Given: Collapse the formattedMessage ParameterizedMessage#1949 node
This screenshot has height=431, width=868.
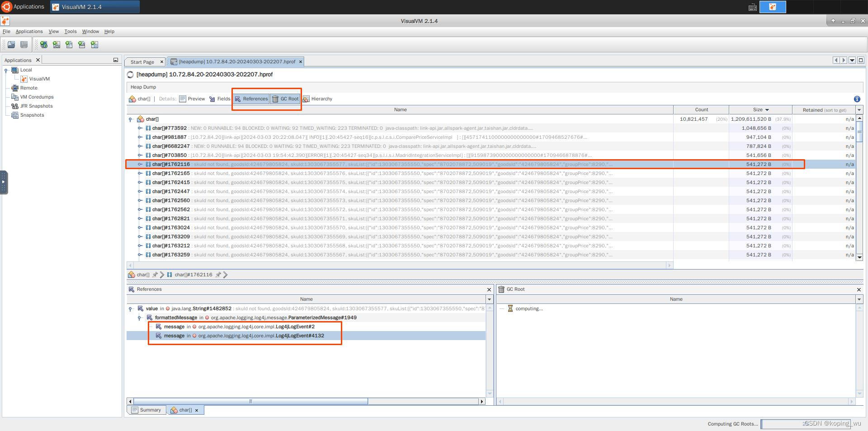Looking at the screenshot, I should point(140,318).
